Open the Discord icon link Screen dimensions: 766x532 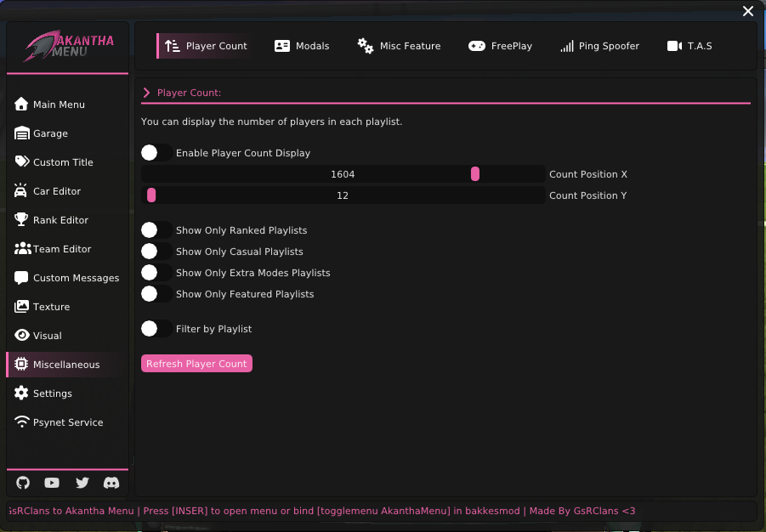[x=111, y=483]
